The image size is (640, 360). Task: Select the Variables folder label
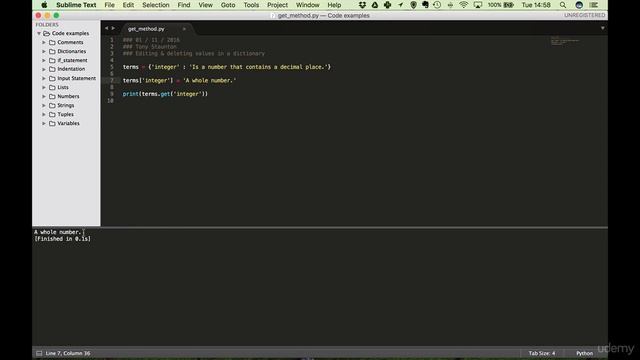click(68, 123)
